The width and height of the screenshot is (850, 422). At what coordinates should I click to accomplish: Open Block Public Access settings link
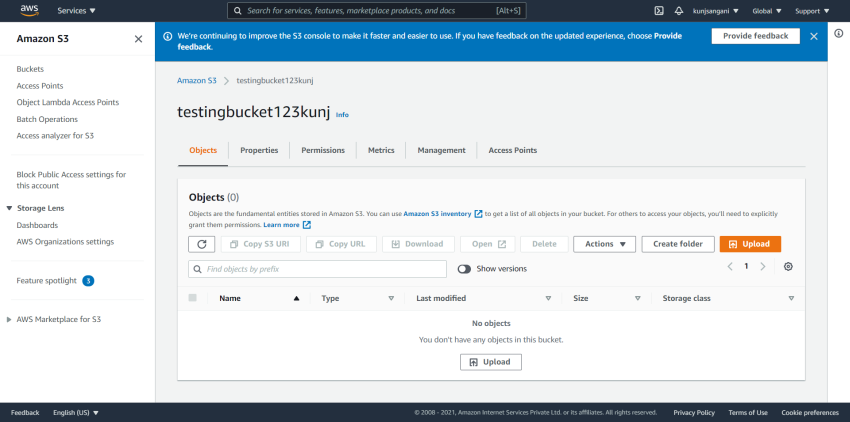pos(71,180)
